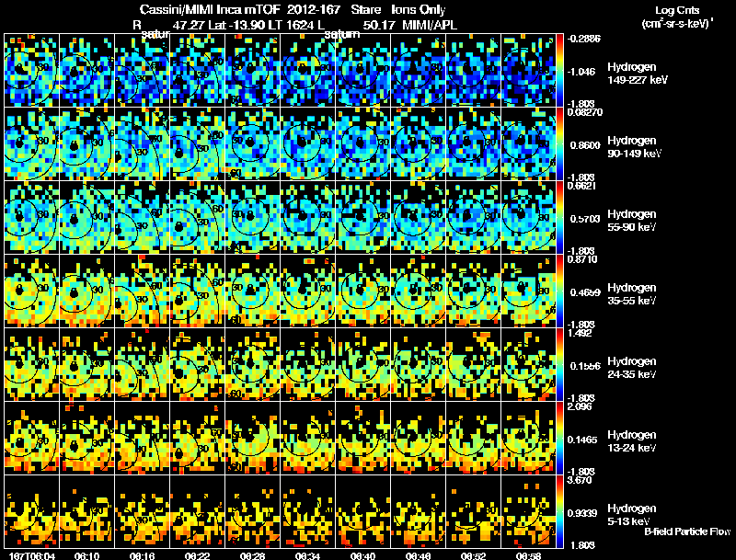This screenshot has height=560, width=736.
Task: Click the Hydrogen 90-149 keV row label
Action: tap(634, 147)
